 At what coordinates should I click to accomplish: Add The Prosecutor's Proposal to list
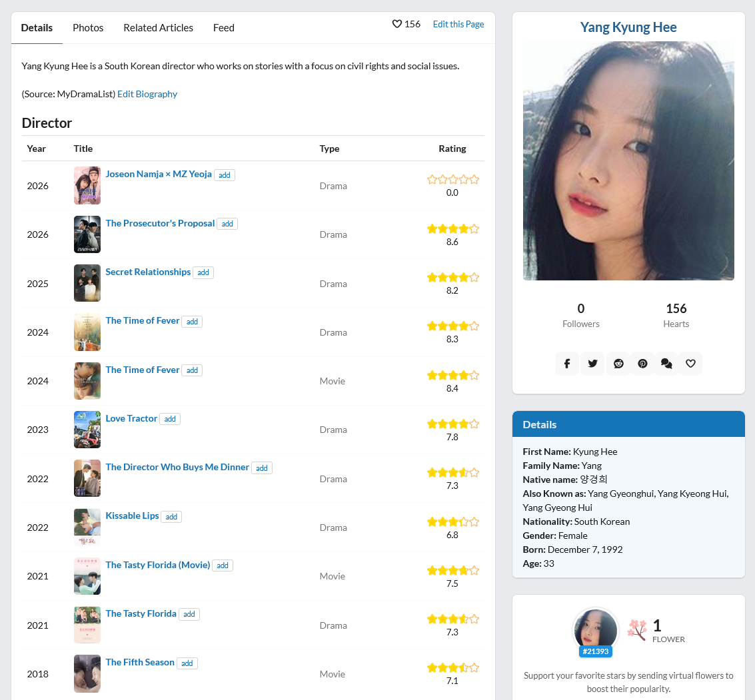(227, 224)
